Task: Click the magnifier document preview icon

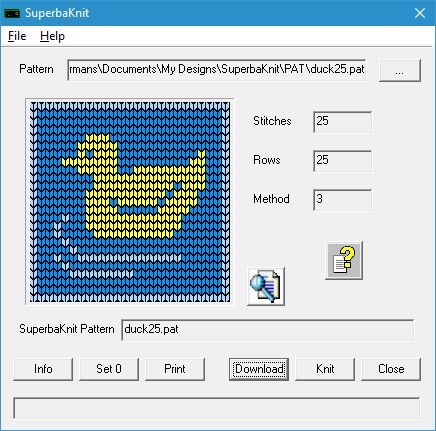Action: click(266, 286)
